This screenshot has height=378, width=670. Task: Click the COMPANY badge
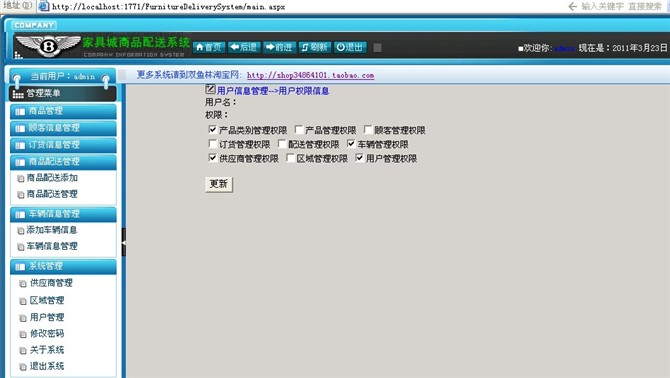pyautogui.click(x=34, y=25)
